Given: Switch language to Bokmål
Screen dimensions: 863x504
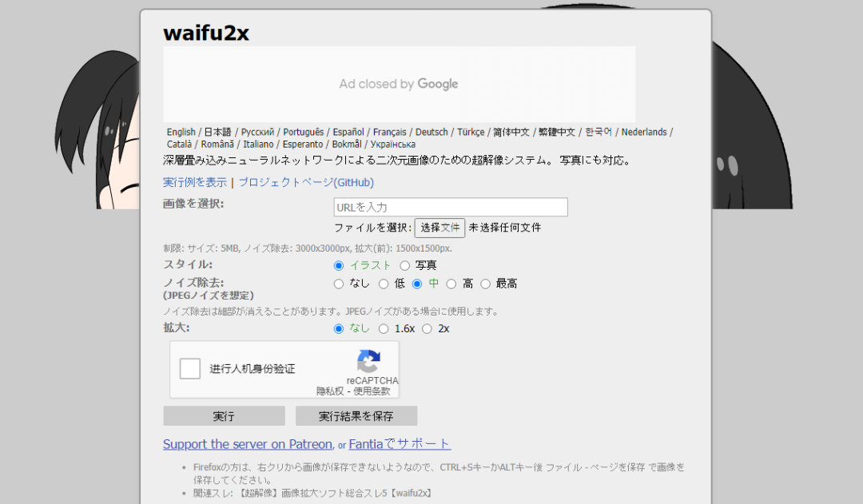Looking at the screenshot, I should (x=347, y=144).
